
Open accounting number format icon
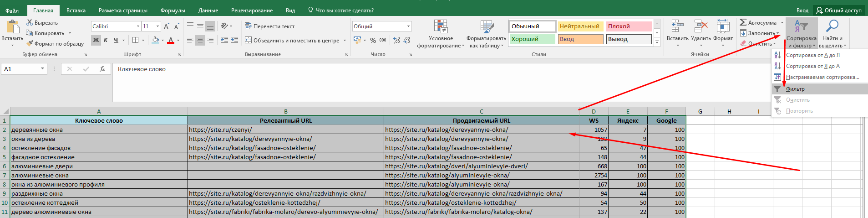click(357, 40)
